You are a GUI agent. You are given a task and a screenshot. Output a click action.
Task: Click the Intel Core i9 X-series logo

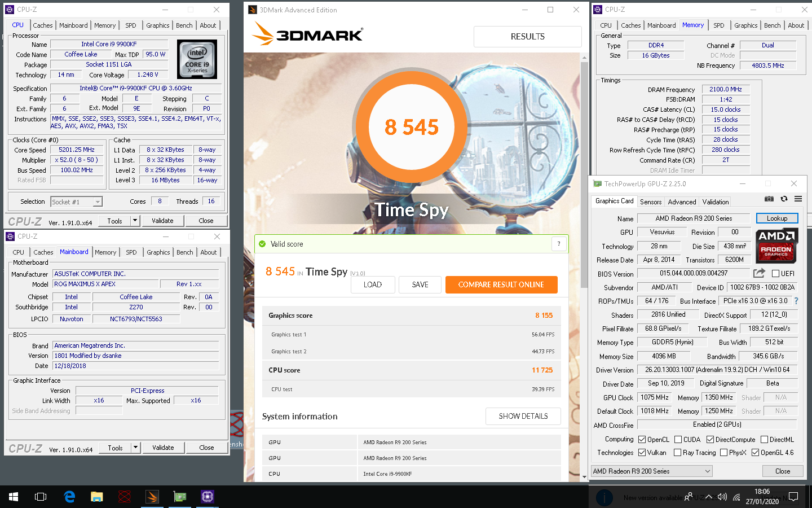197,59
